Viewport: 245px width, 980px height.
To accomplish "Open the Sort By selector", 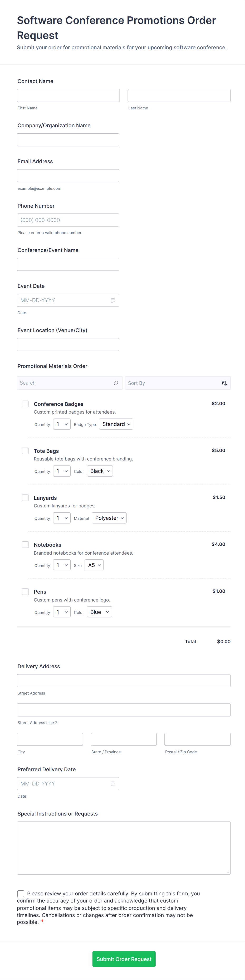I will pos(173,383).
